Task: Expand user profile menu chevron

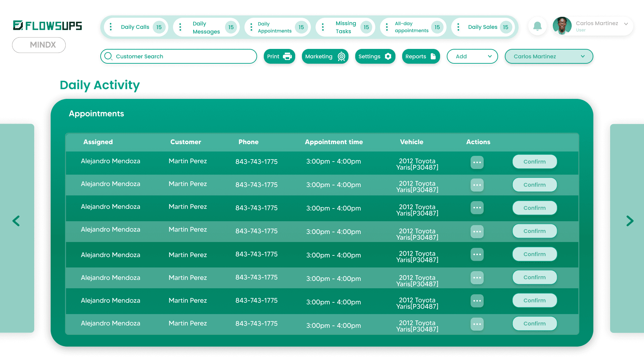Action: click(x=626, y=24)
